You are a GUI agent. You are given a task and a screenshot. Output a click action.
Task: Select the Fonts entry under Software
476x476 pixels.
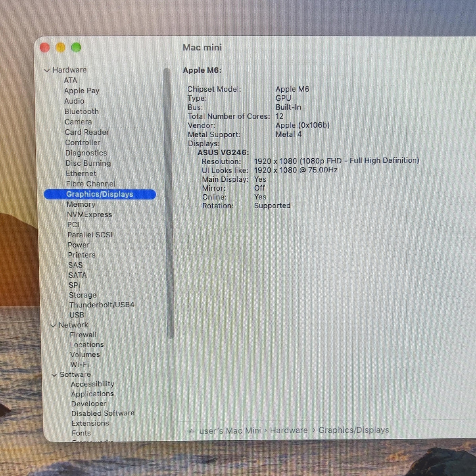click(x=81, y=433)
